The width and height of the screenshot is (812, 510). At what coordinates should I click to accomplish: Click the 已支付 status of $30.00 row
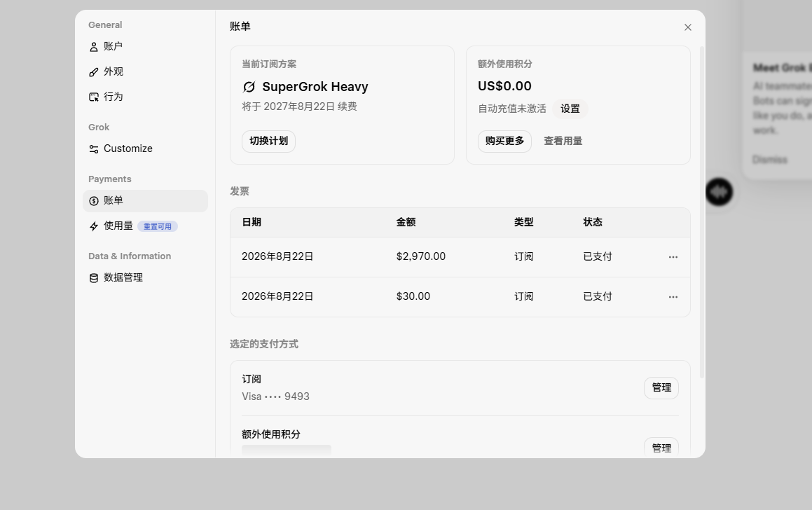tap(598, 296)
